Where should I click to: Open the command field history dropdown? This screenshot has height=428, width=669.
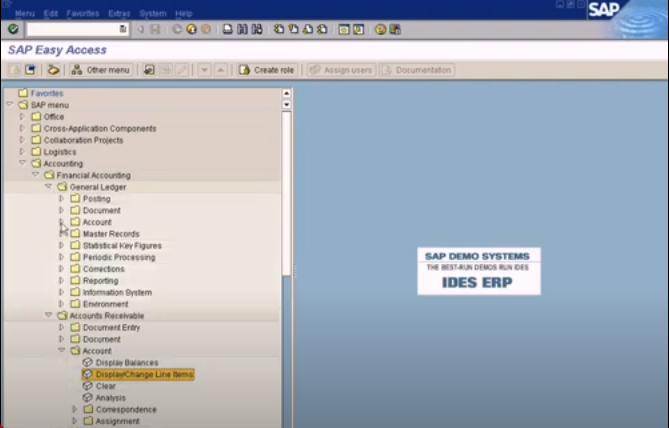[x=123, y=29]
